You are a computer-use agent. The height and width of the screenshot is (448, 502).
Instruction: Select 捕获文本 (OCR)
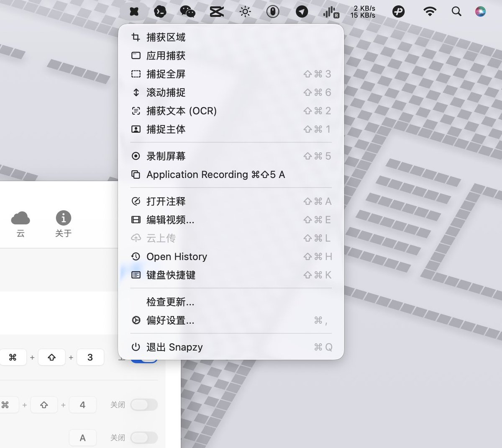pos(231,111)
